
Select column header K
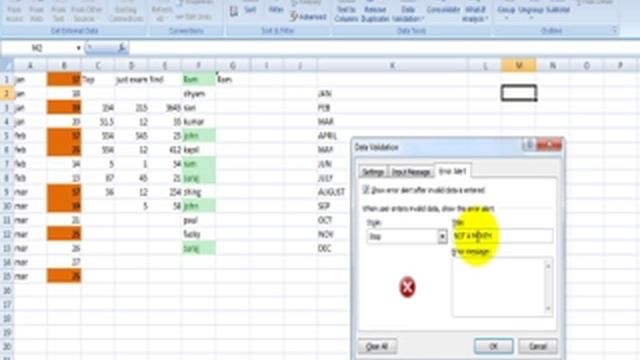pyautogui.click(x=392, y=65)
